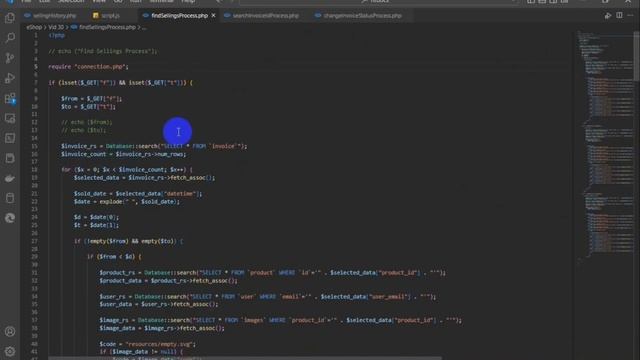Click the if ($image_data != null) line
Screen dimensions: 640x360
coord(141,352)
